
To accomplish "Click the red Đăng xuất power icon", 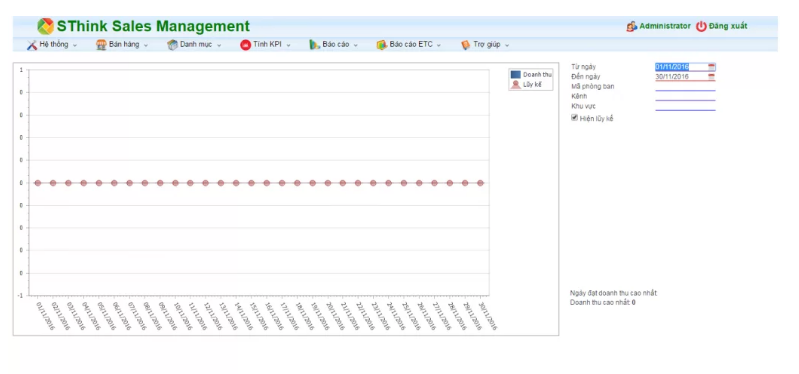I will [x=702, y=26].
